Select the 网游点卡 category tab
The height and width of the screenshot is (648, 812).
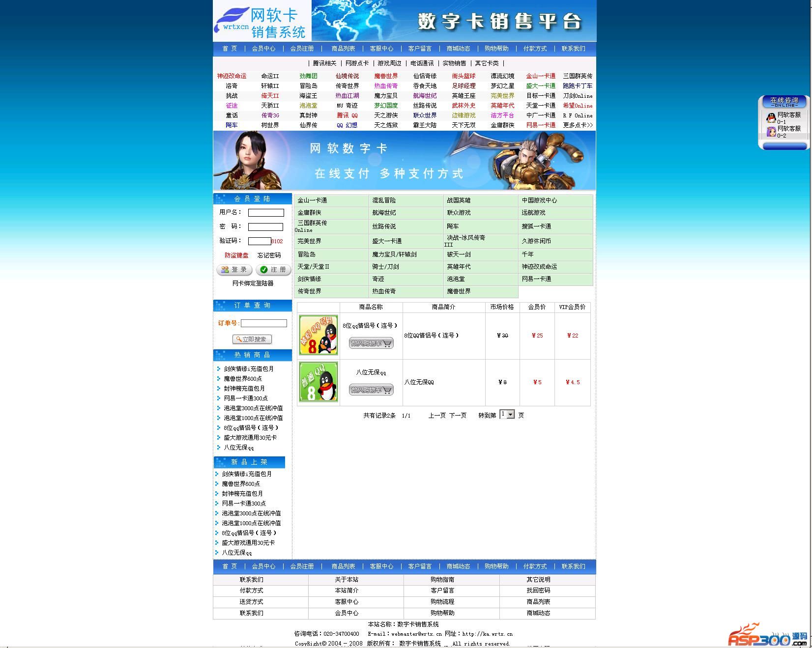click(x=357, y=63)
